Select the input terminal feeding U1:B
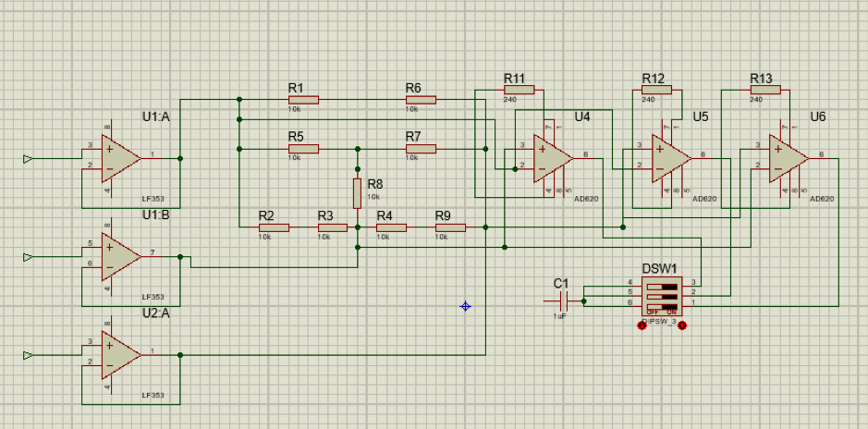868x429 pixels. click(x=29, y=256)
